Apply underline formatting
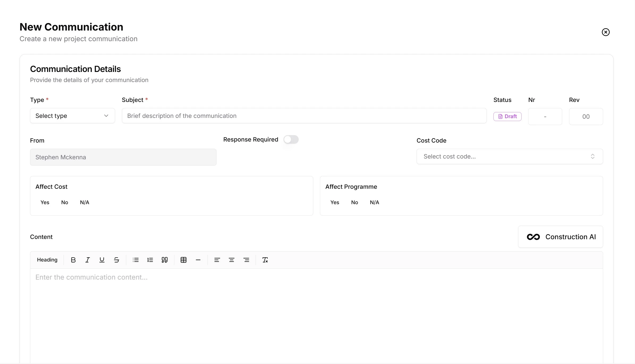The image size is (635, 364). (x=102, y=260)
